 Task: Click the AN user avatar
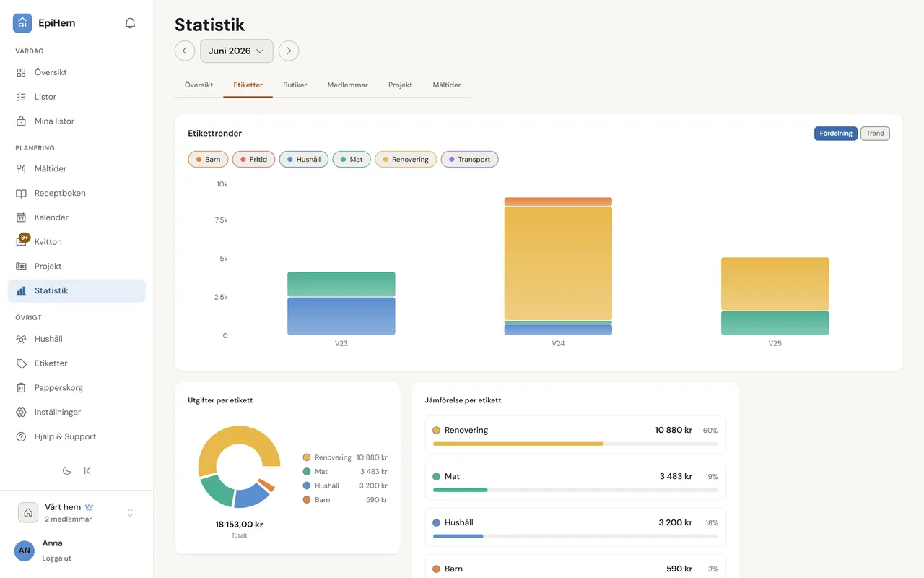point(25,551)
